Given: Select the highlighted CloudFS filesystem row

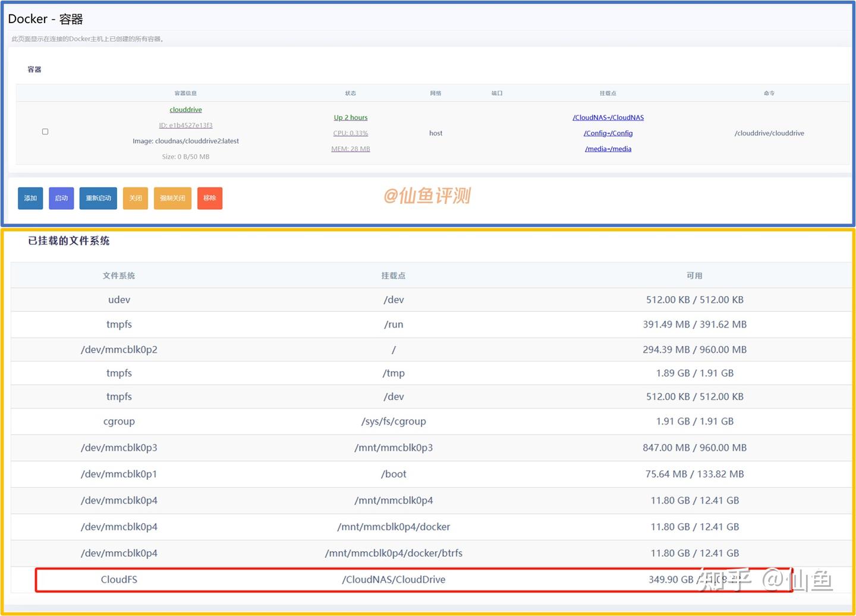Looking at the screenshot, I should coord(394,579).
